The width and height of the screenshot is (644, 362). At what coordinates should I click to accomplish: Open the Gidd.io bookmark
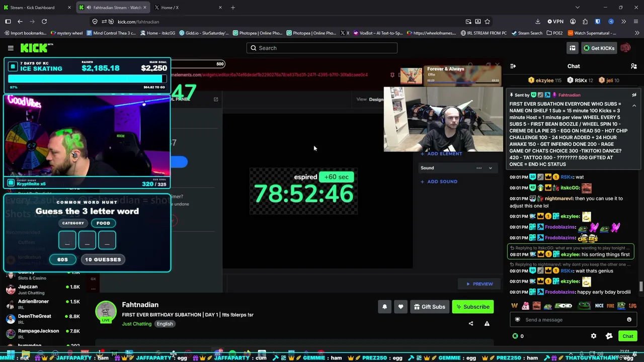click(x=203, y=33)
